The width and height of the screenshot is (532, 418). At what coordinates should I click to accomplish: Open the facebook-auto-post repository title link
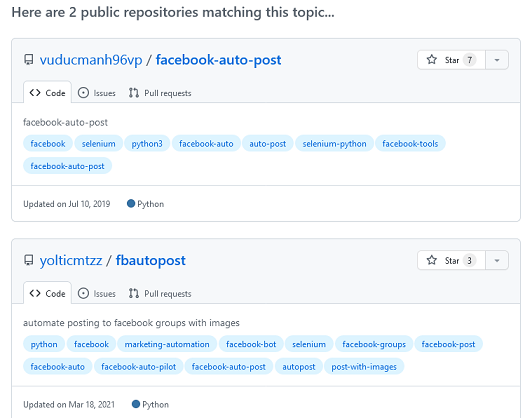coord(218,60)
